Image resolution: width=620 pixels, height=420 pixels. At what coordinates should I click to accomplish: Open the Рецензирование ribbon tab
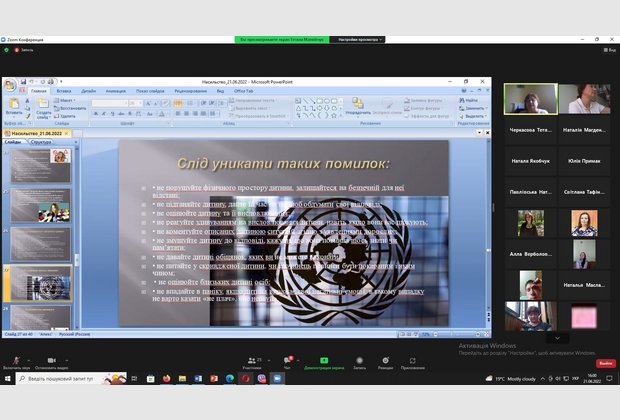191,91
